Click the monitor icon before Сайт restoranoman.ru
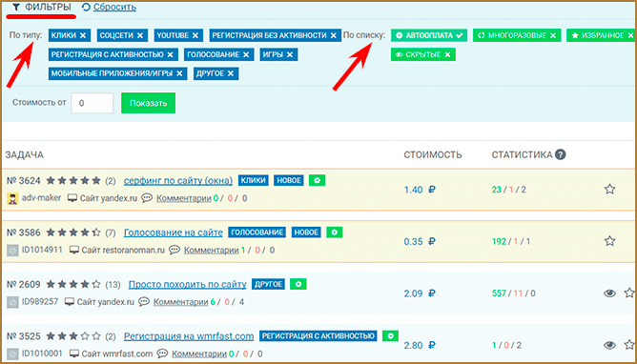This screenshot has width=637, height=364. 74,250
